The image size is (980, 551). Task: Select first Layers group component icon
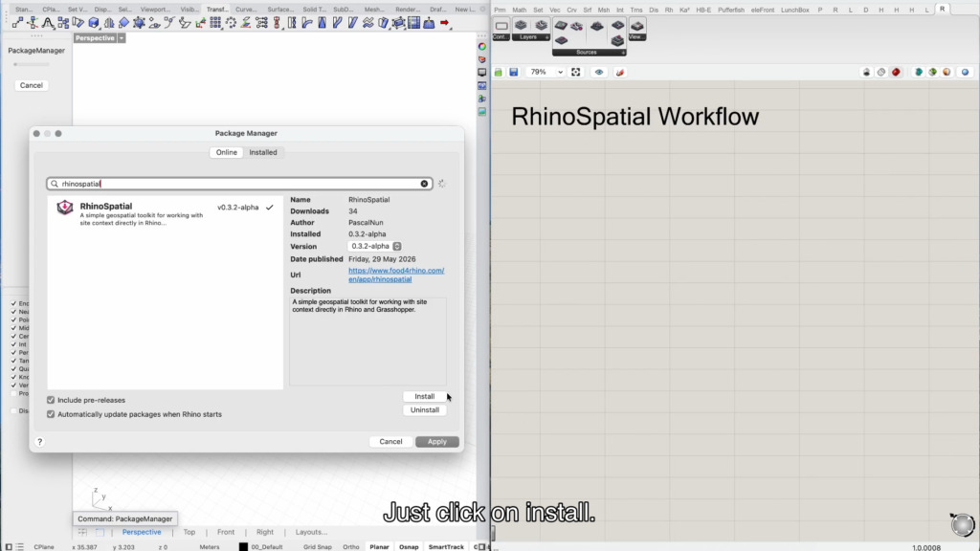pos(521,26)
